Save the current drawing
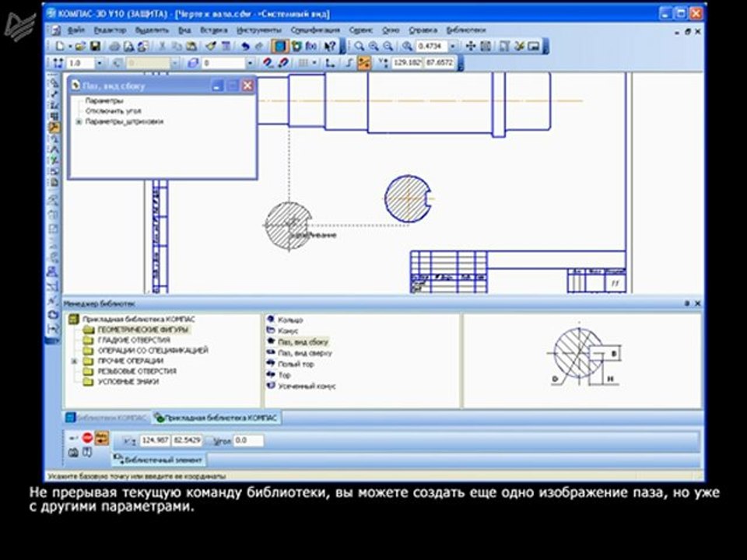 coord(95,46)
